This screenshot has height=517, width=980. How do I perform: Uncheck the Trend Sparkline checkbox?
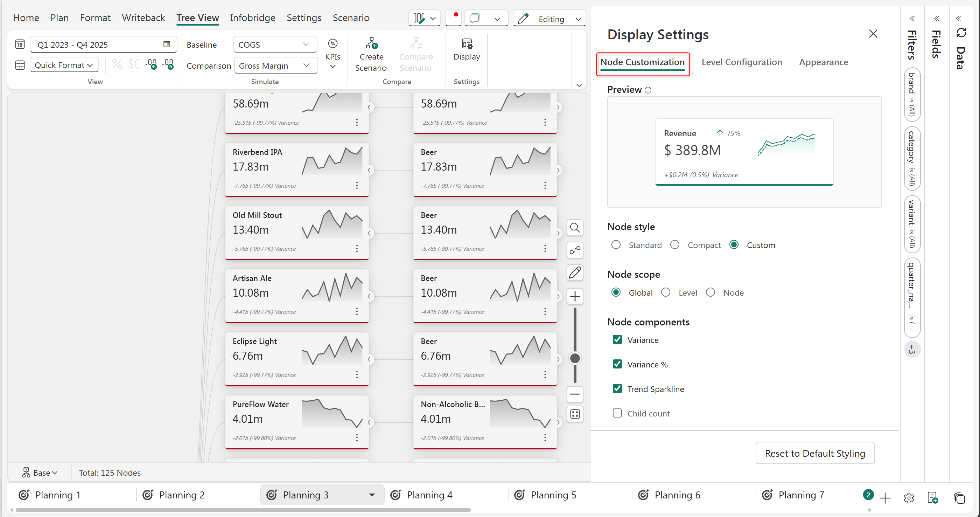[x=617, y=389]
